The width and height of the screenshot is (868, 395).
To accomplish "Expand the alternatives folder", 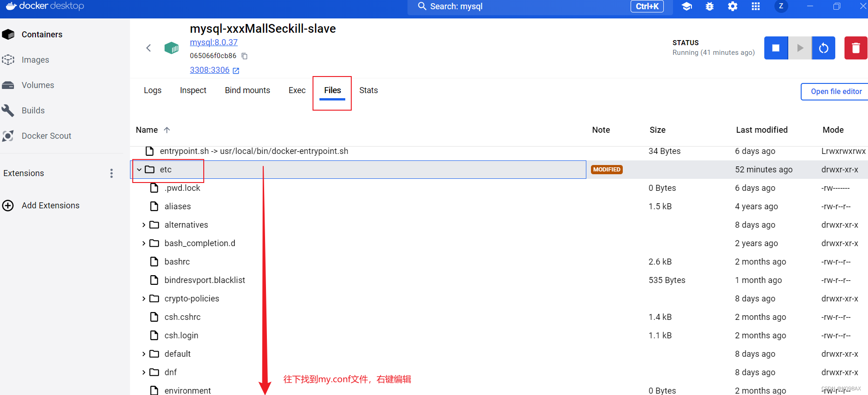I will (144, 225).
